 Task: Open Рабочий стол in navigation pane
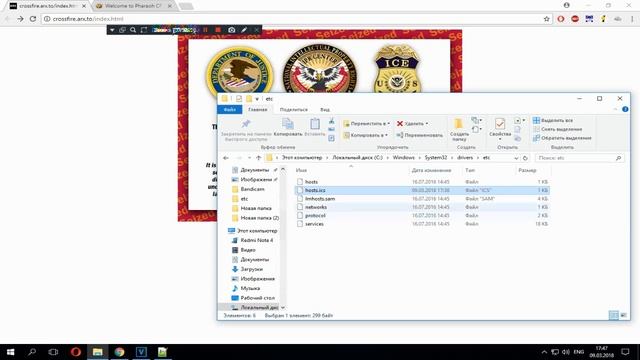[257, 298]
